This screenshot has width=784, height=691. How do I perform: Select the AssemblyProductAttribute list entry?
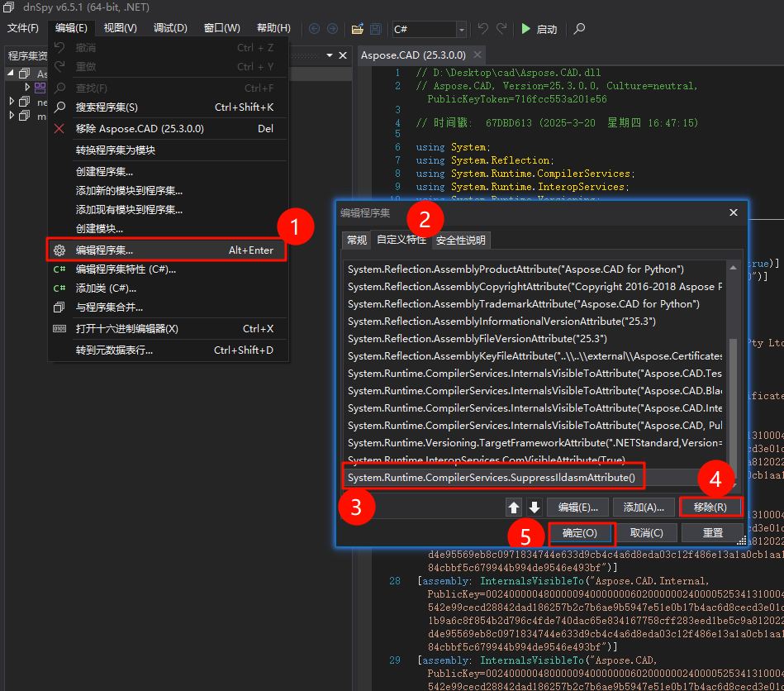(x=534, y=269)
